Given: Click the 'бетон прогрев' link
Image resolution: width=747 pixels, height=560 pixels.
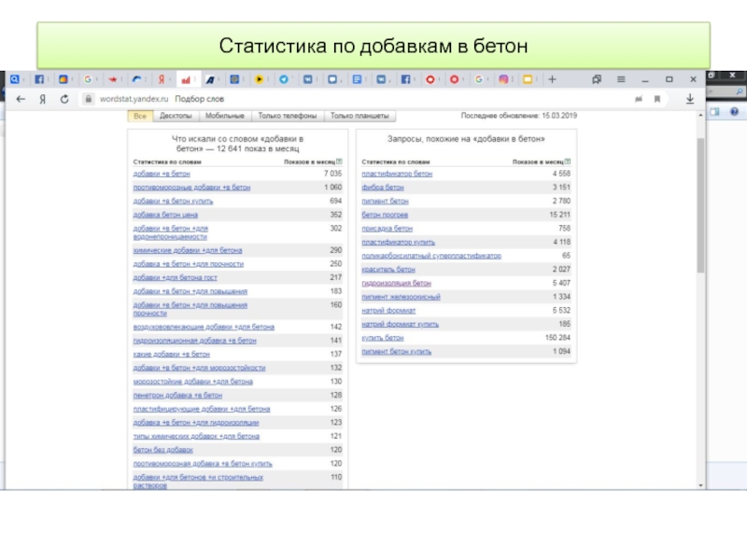Looking at the screenshot, I should (385, 215).
